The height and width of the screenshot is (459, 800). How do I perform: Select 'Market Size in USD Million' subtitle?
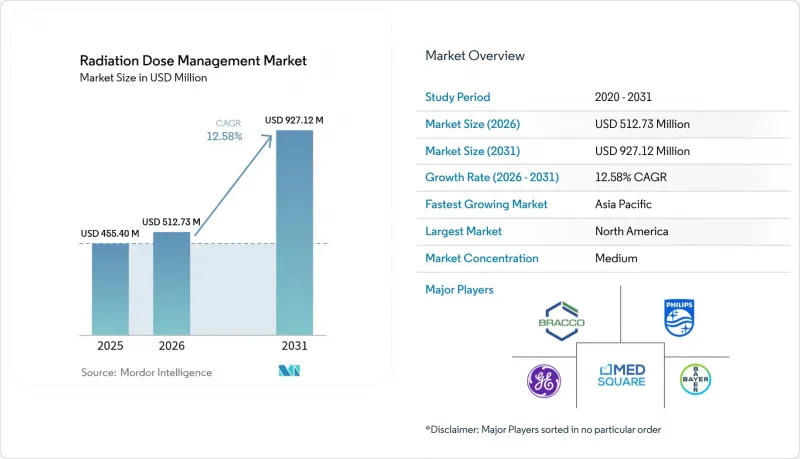[x=143, y=78]
